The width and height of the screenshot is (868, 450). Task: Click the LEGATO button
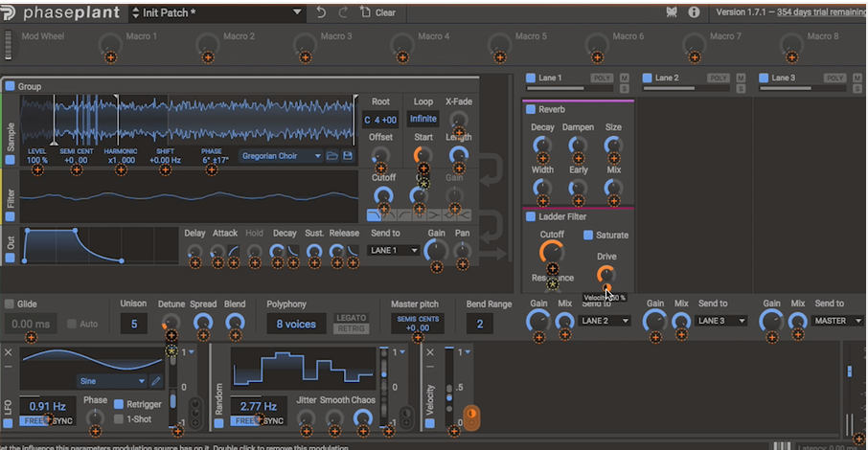351,318
